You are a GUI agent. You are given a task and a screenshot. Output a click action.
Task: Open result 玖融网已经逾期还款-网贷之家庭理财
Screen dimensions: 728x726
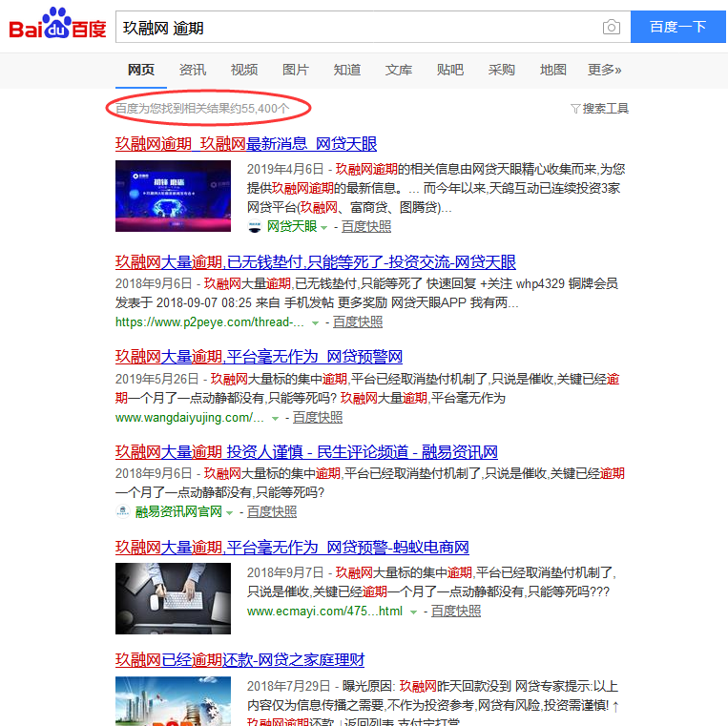(240, 660)
